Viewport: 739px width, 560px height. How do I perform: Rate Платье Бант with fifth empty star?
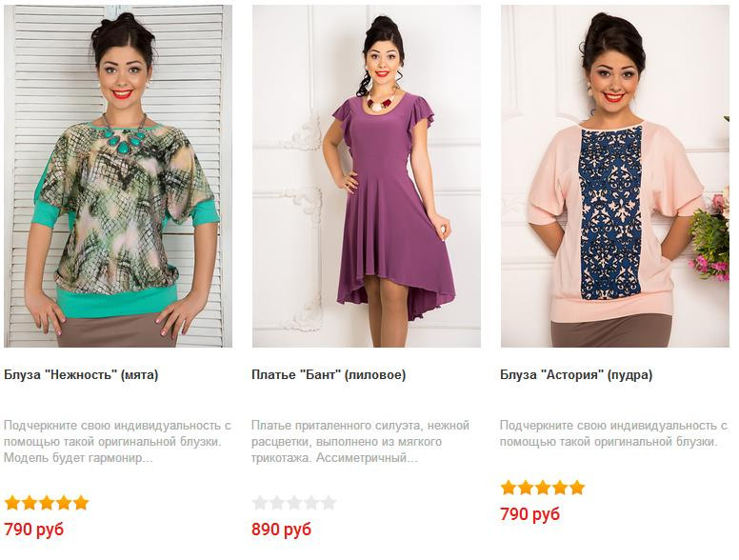click(329, 503)
